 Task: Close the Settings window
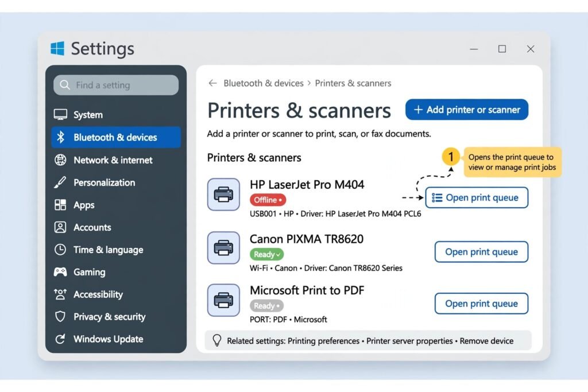tap(531, 49)
